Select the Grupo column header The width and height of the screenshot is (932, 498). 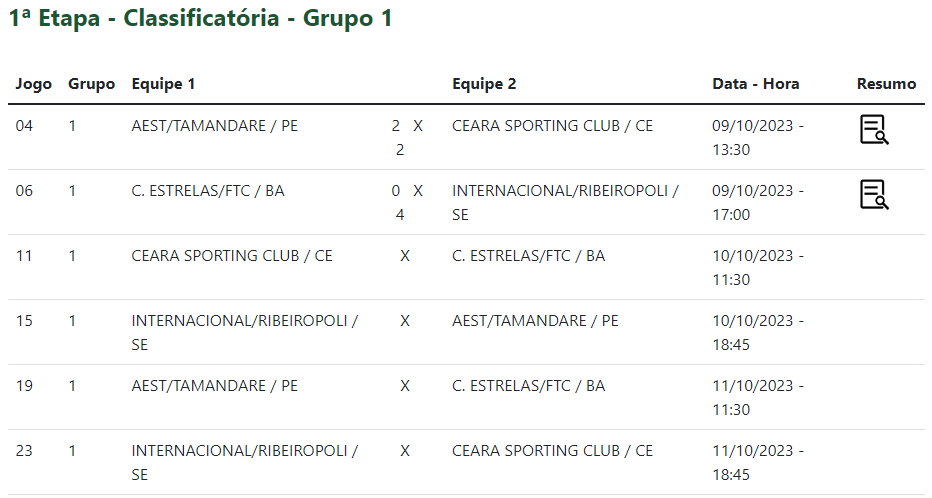click(x=92, y=84)
